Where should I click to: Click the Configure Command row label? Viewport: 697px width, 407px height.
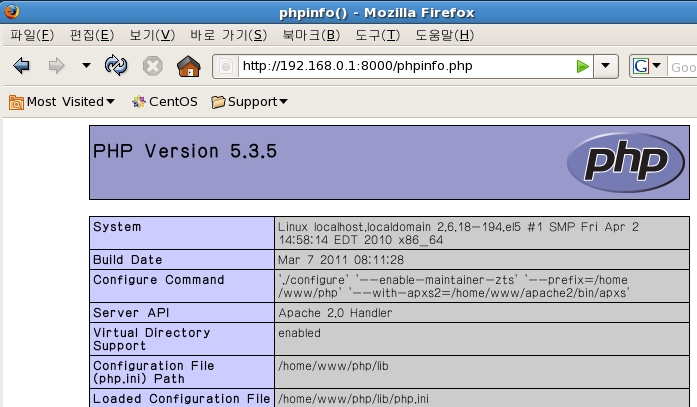(159, 280)
